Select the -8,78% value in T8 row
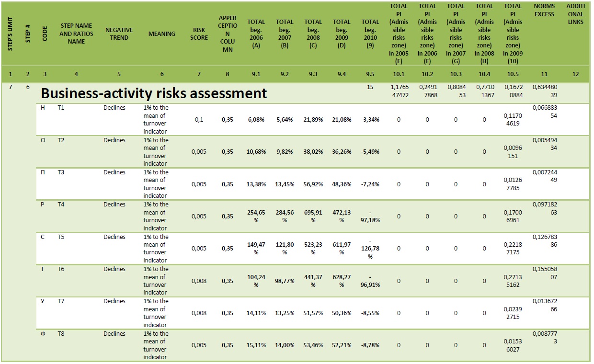 (x=370, y=345)
